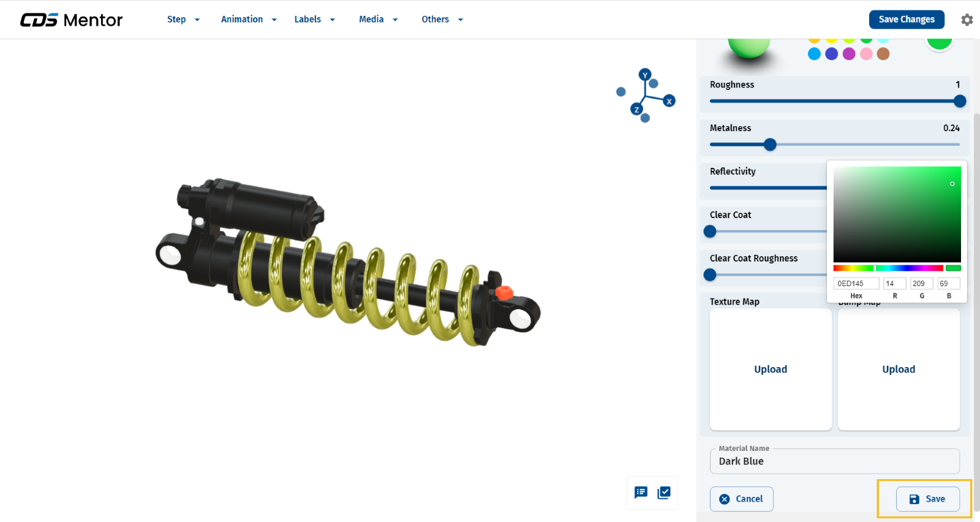980x522 pixels.
Task: Open the settings gear icon
Action: [967, 20]
